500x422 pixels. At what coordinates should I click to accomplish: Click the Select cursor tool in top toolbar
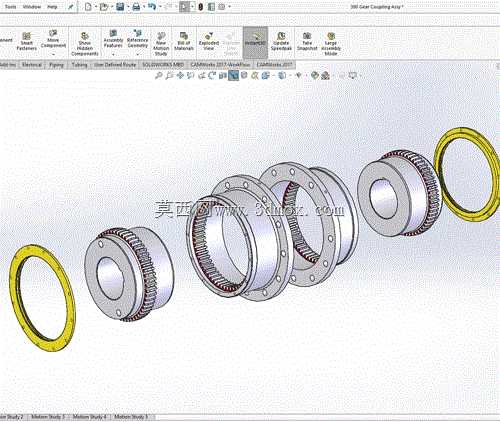click(184, 6)
